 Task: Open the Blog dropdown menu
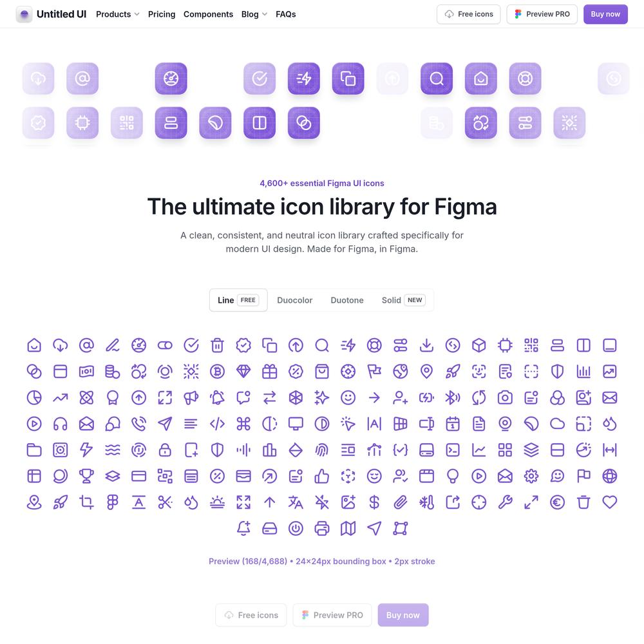[254, 14]
